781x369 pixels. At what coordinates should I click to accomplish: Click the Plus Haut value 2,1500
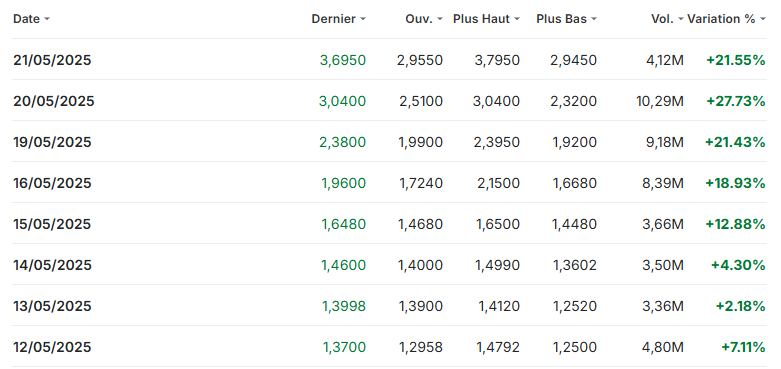click(498, 183)
